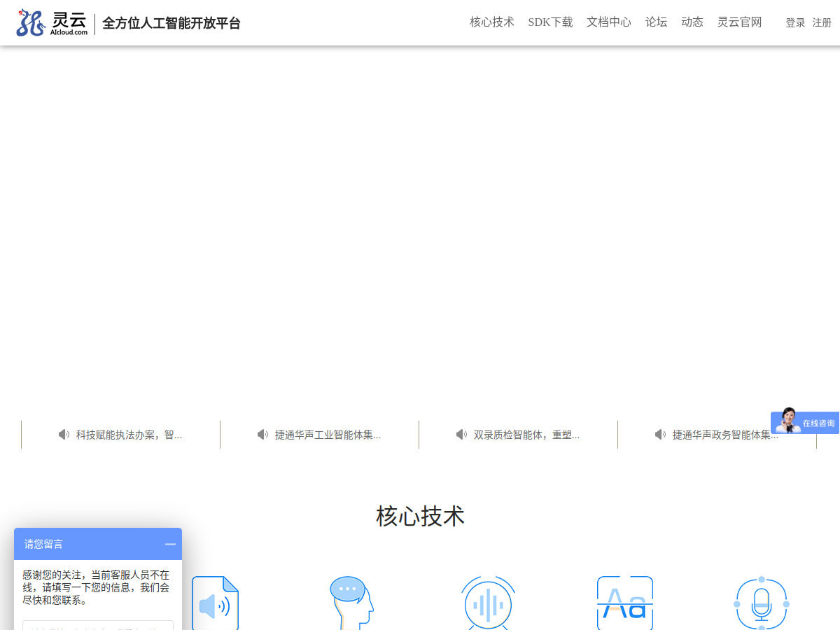This screenshot has width=840, height=630.
Task: Open the 动态 navigation link
Action: tap(692, 22)
